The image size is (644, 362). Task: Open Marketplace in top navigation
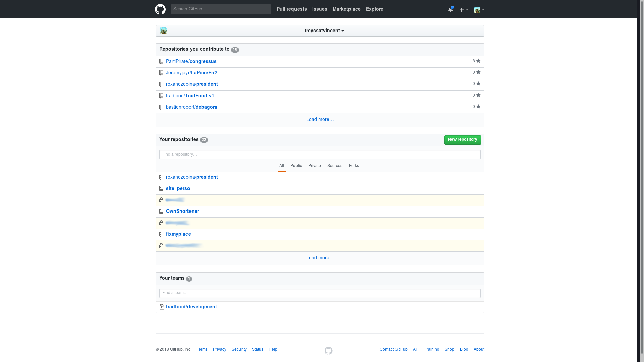(346, 9)
